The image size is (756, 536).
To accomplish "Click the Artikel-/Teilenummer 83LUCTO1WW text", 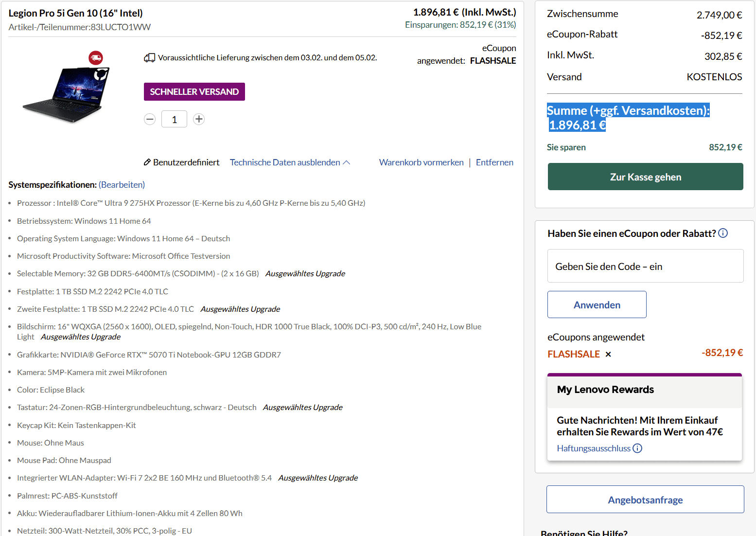I will (79, 27).
